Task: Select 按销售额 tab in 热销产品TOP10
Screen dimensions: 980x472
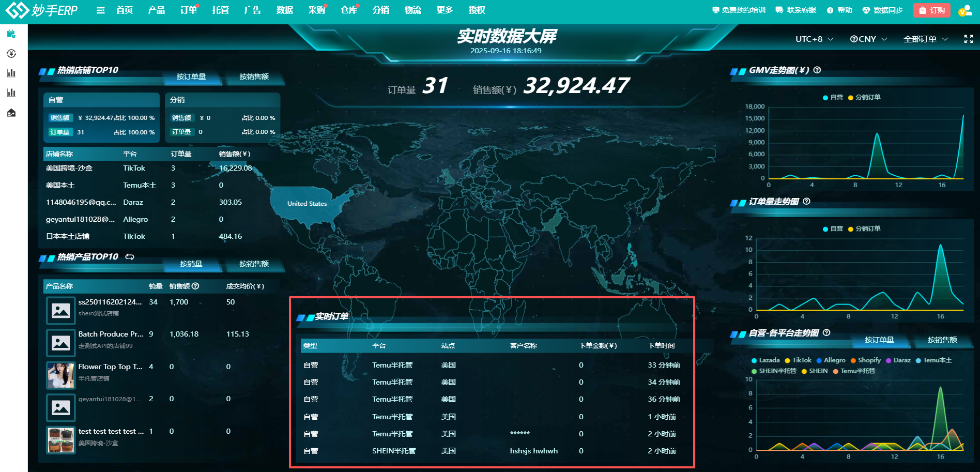Action: pos(254,264)
